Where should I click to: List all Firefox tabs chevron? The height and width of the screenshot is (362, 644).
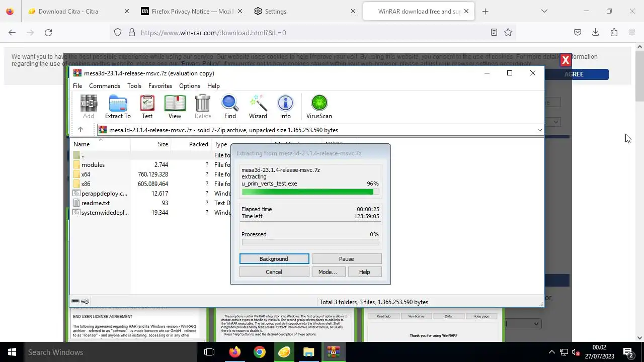click(x=544, y=11)
